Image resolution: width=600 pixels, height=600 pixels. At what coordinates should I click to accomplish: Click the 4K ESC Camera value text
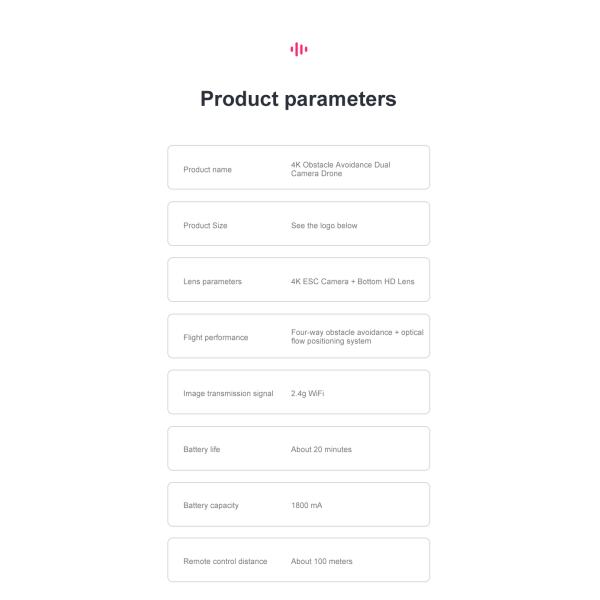[x=352, y=282]
